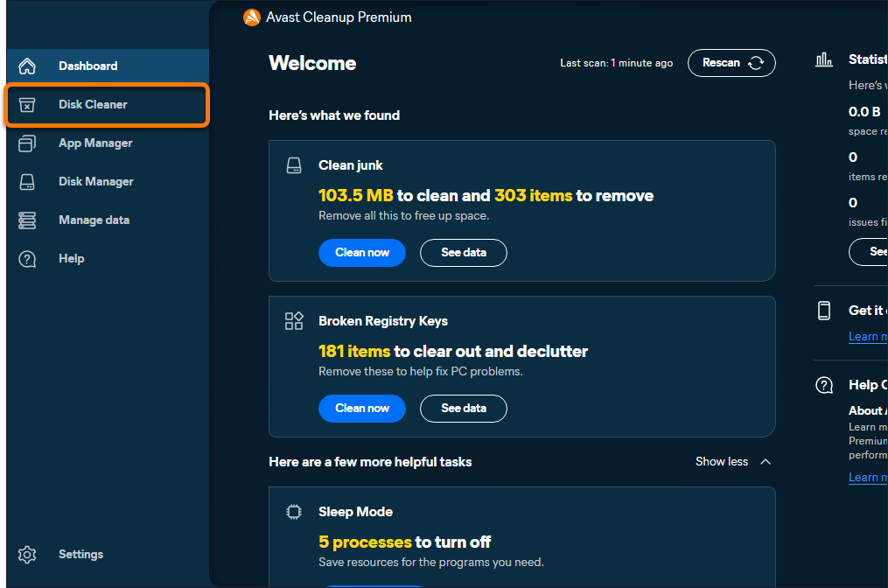Select Manage data in sidebar
Screen dimensions: 888x588
[108, 220]
